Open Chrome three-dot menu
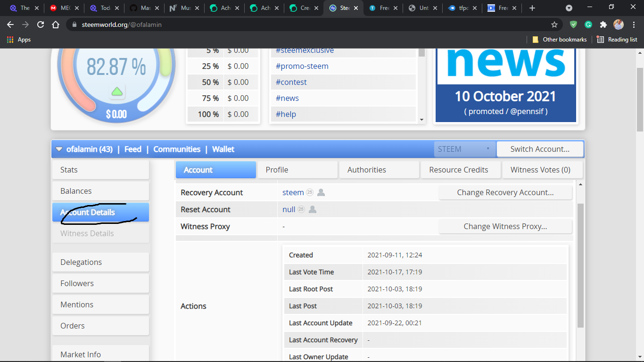 point(633,25)
